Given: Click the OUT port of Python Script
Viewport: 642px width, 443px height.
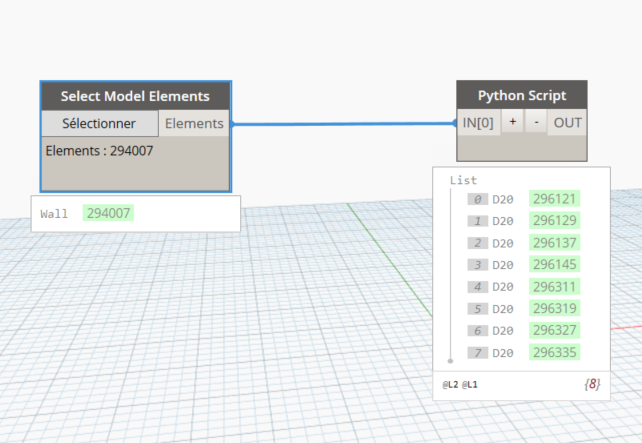Looking at the screenshot, I should pyautogui.click(x=567, y=122).
